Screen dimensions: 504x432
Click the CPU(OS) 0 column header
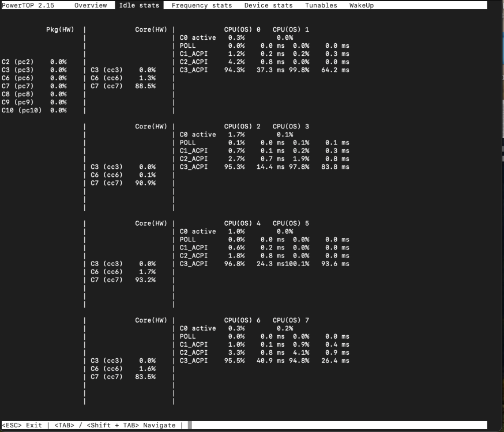[242, 29]
